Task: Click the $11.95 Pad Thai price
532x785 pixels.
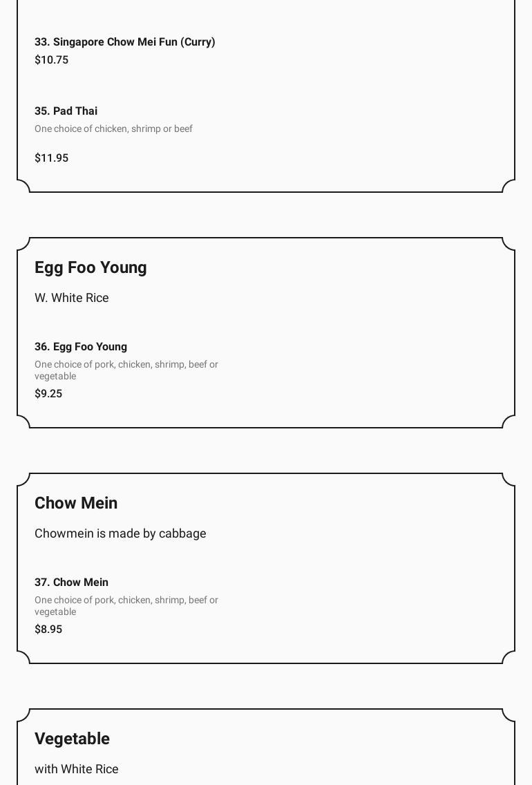Action: coord(51,158)
